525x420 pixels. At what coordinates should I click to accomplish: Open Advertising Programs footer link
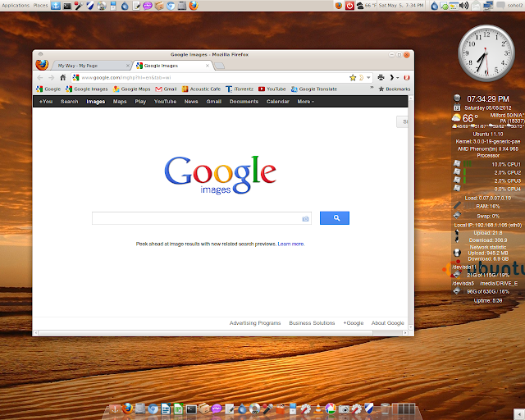coord(255,323)
